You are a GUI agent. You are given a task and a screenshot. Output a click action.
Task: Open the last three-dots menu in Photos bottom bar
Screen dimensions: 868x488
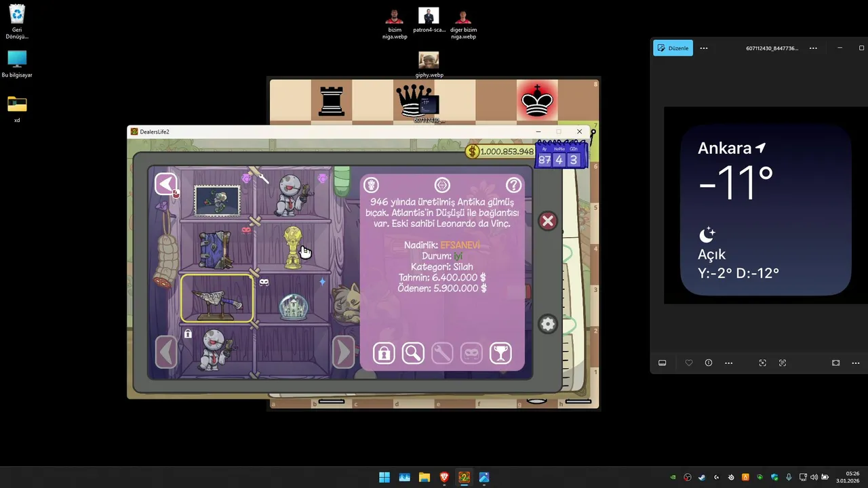coord(855,363)
